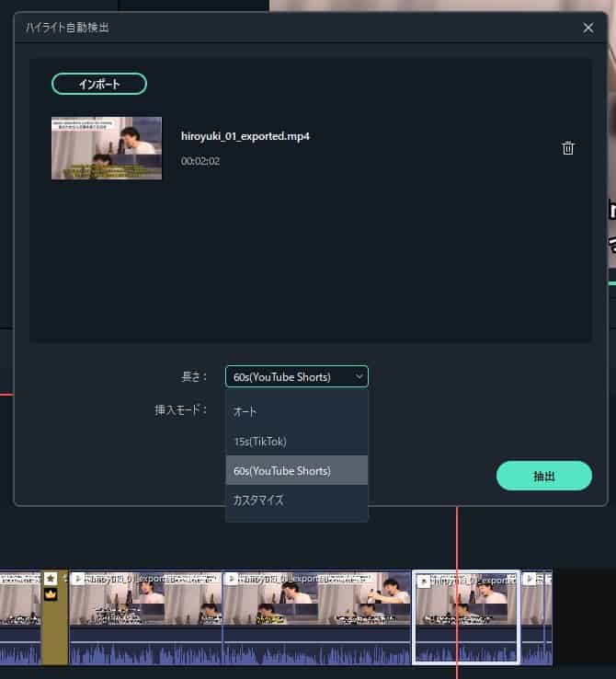Click the crown icon on the gold clip
This screenshot has height=679, width=616.
pyautogui.click(x=51, y=594)
